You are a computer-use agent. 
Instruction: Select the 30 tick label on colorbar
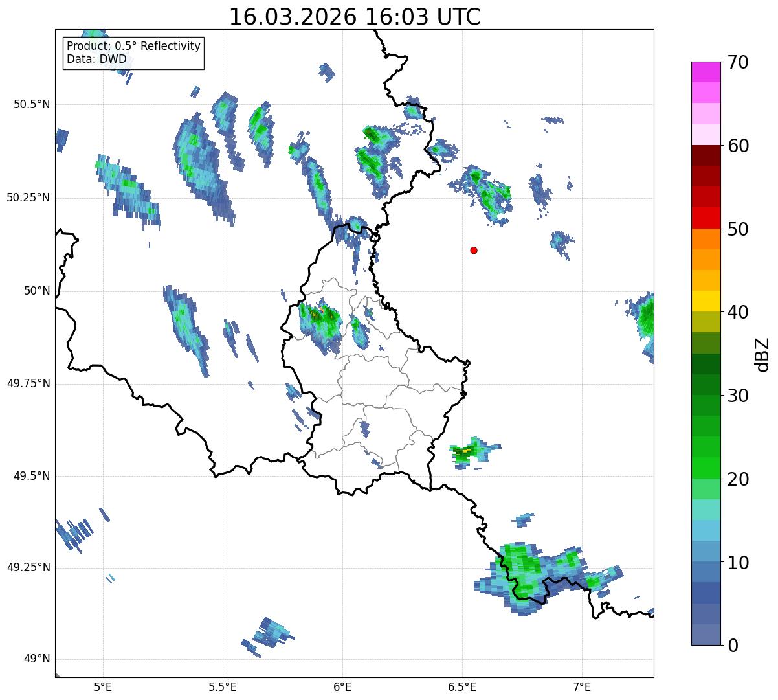pos(738,396)
